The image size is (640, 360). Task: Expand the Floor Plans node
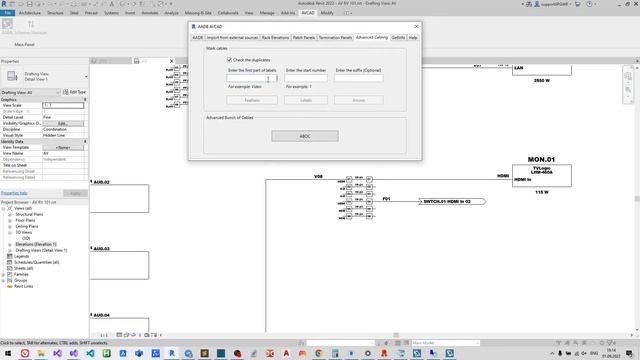click(x=10, y=220)
